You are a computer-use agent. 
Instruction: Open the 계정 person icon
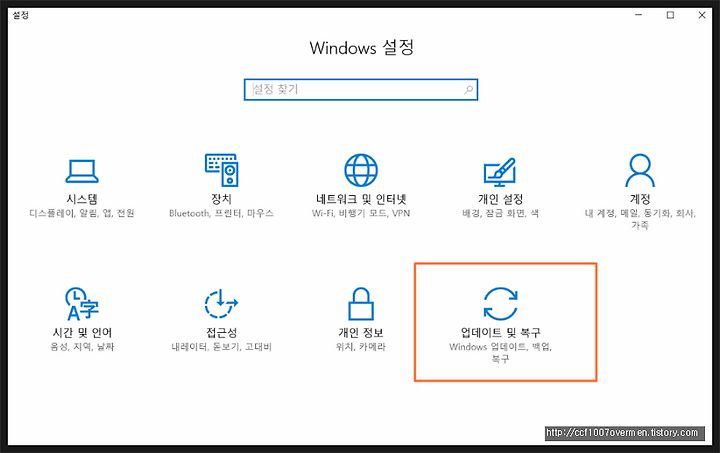point(640,170)
